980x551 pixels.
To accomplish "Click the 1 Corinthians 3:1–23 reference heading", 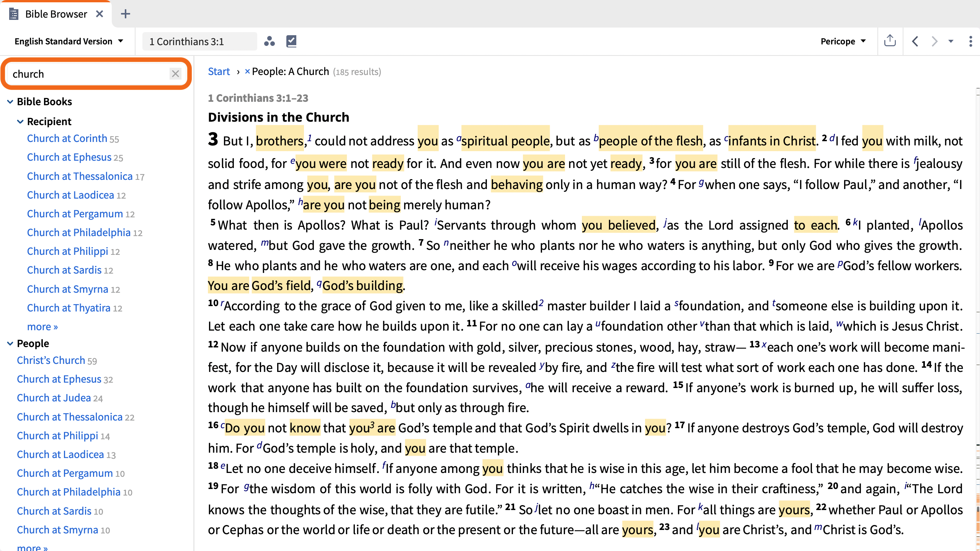I will click(258, 98).
